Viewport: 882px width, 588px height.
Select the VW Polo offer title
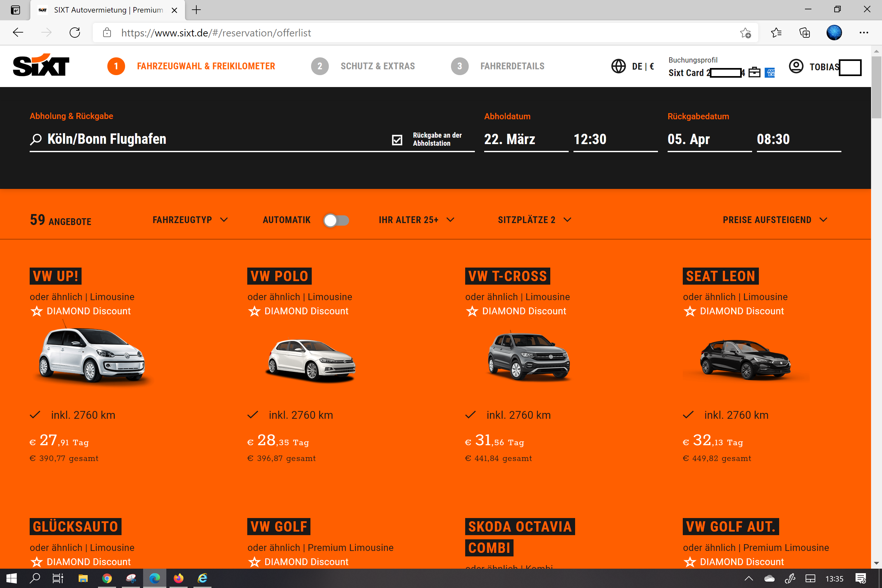pos(279,276)
